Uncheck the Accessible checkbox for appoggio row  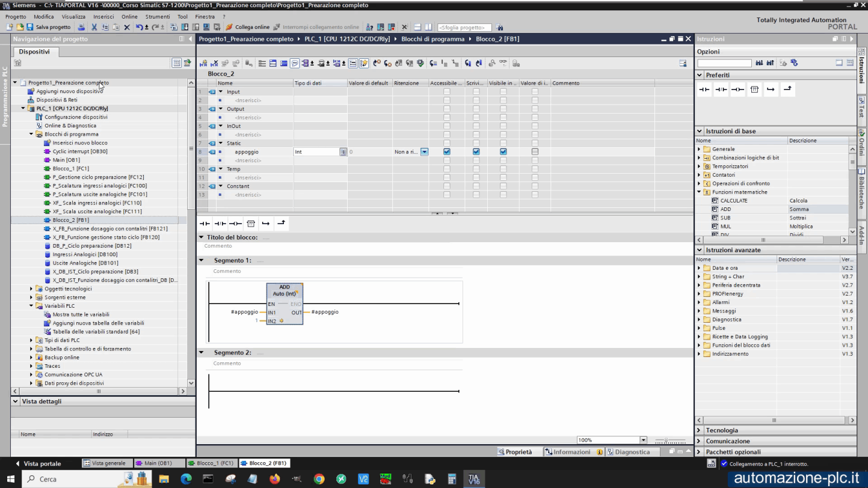point(446,152)
